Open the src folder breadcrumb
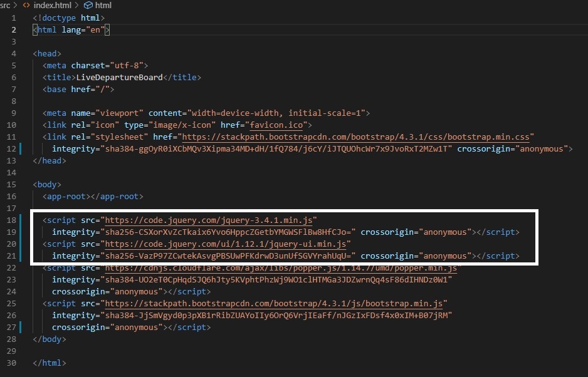The height and width of the screenshot is (377, 588). [x=5, y=5]
